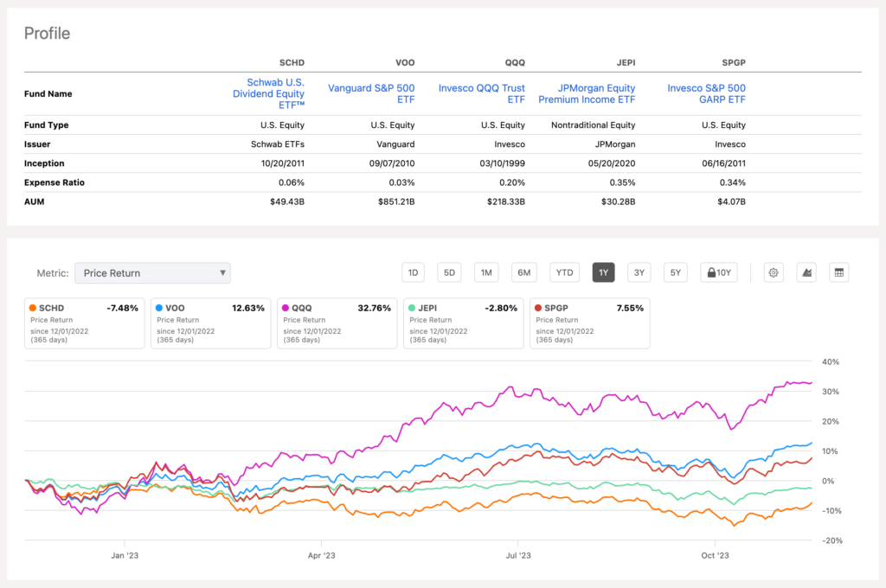The image size is (886, 588).
Task: Click the Apr '23 axis label
Action: [x=322, y=555]
